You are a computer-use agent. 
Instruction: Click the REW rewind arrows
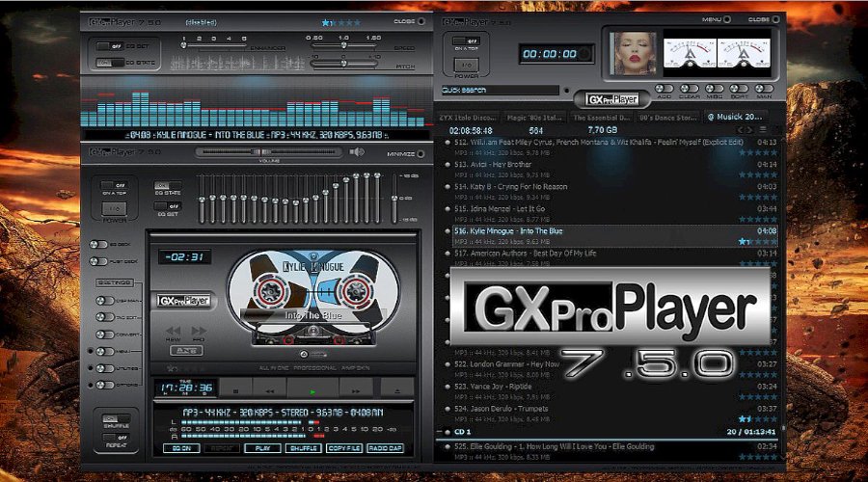(174, 331)
